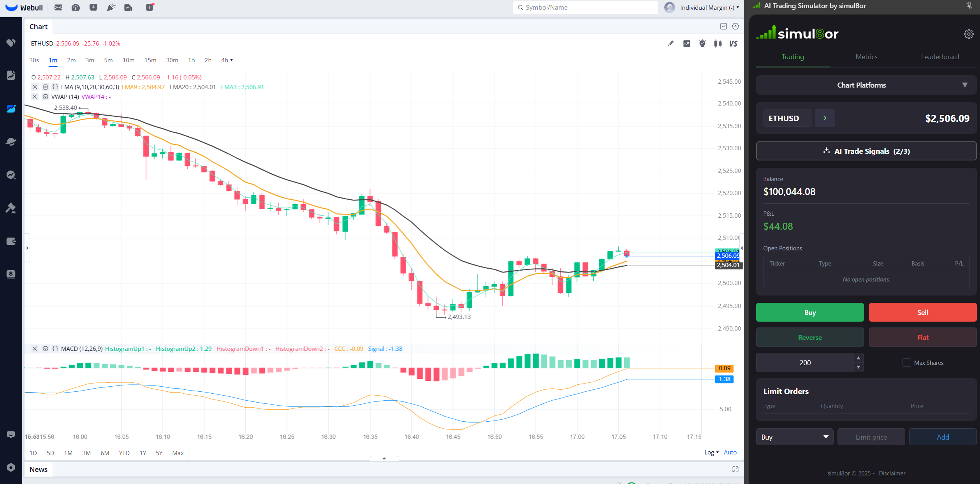
Task: Select the active charts sidebar icon
Action: coord(11,109)
